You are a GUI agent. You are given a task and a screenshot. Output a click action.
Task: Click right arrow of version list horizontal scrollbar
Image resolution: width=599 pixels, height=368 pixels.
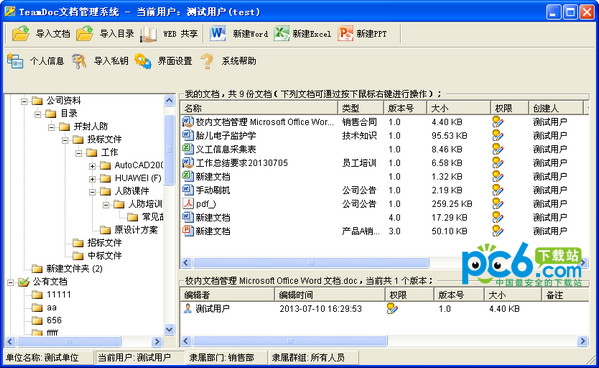coord(583,340)
